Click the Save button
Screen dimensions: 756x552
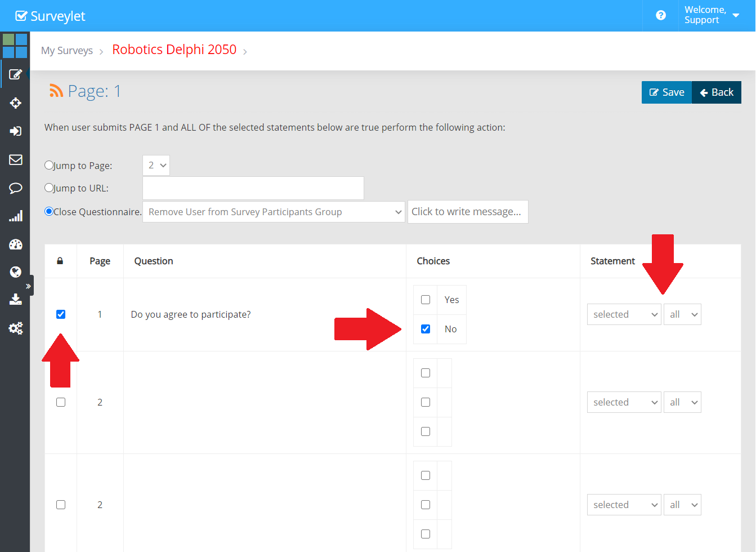666,92
